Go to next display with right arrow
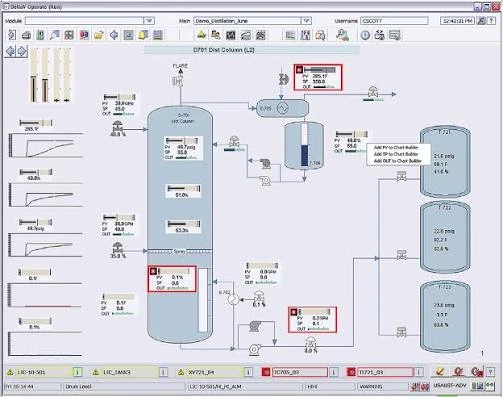503x397 pixels. [22, 52]
